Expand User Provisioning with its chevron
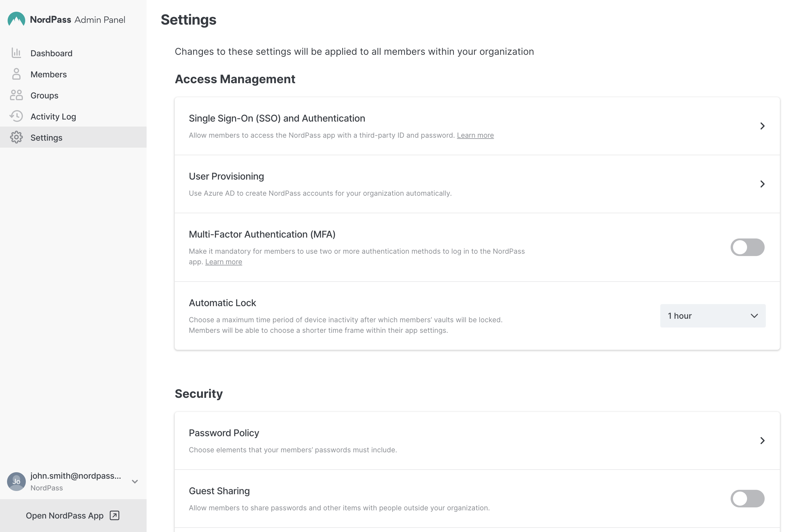Image resolution: width=801 pixels, height=532 pixels. tap(762, 184)
